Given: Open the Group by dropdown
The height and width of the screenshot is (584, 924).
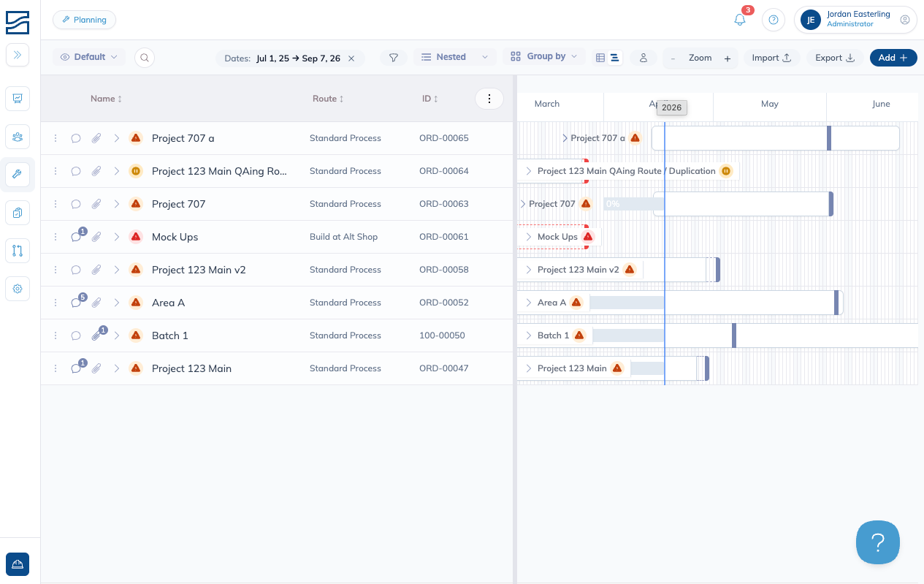Looking at the screenshot, I should pyautogui.click(x=544, y=56).
